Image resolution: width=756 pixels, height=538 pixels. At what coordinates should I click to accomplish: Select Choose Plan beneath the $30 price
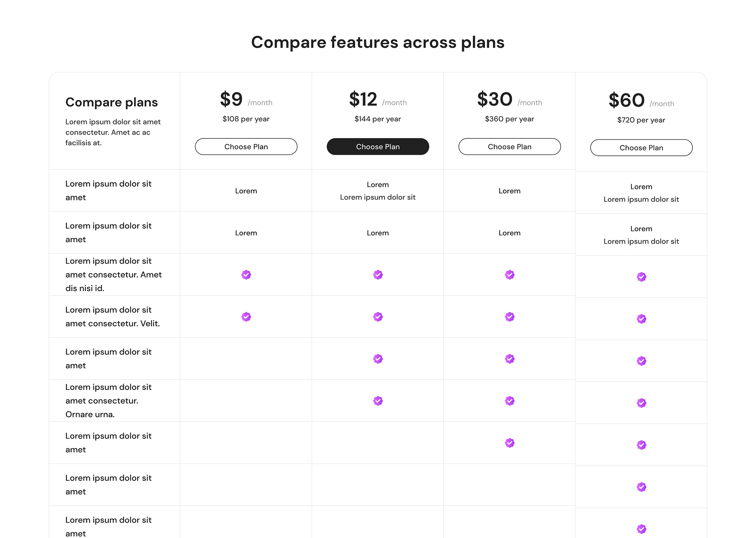point(510,146)
